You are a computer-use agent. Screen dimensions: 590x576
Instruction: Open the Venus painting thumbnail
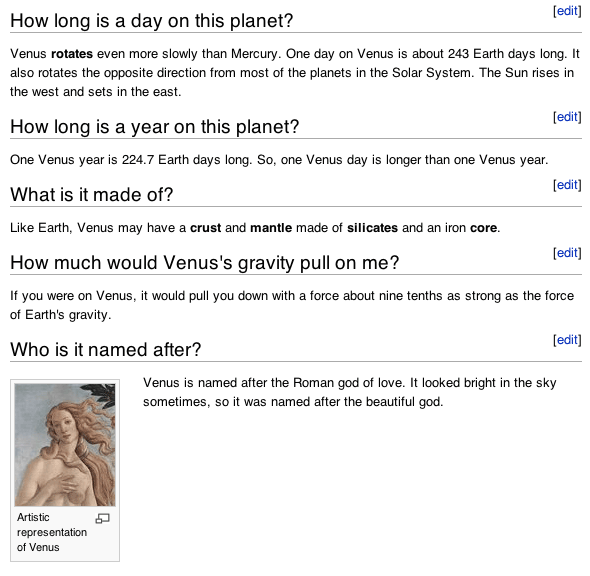(x=65, y=445)
